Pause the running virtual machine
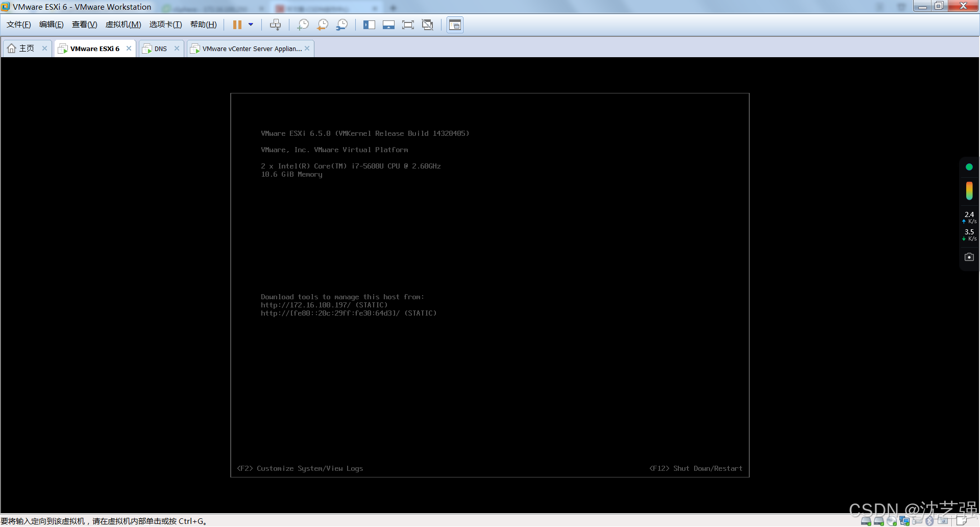The width and height of the screenshot is (980, 527). 237,25
